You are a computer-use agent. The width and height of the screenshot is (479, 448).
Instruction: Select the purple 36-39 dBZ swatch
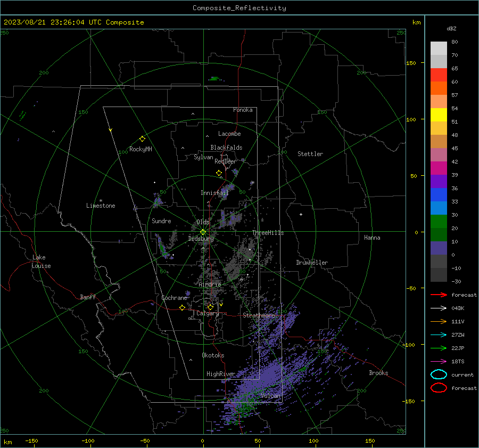point(439,181)
